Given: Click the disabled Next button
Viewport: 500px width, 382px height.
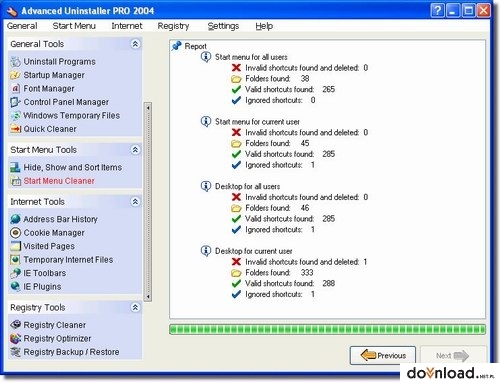Looking at the screenshot, I should (453, 355).
